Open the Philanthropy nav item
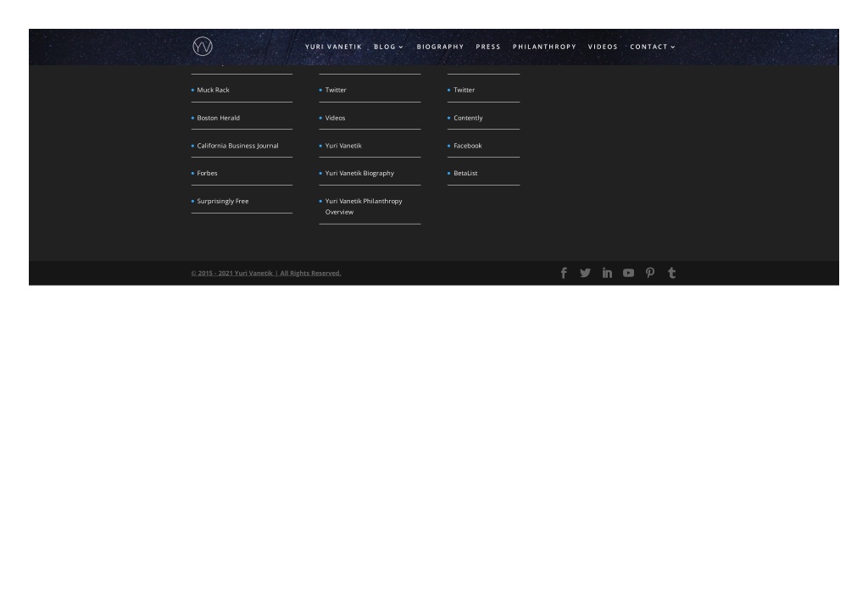868x616 pixels. [x=544, y=47]
